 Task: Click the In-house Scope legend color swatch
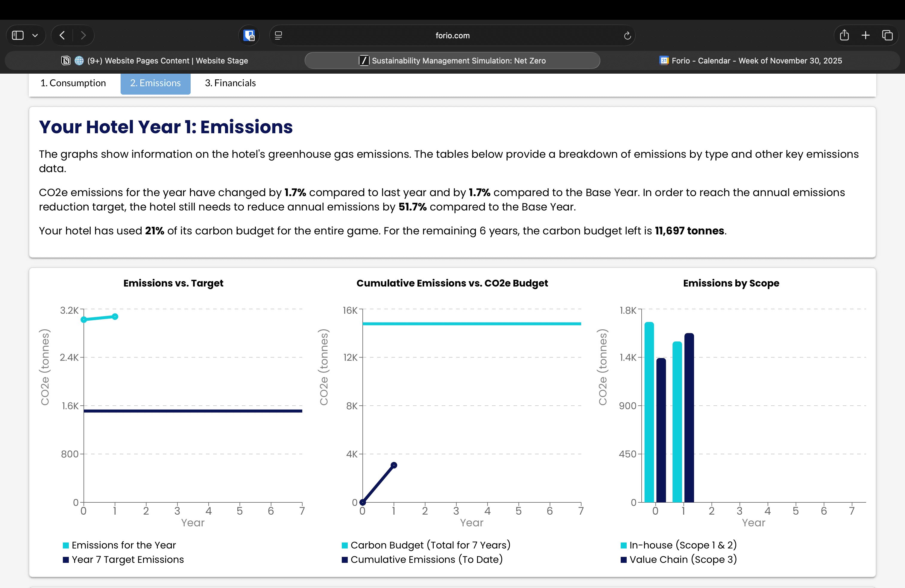tap(624, 545)
